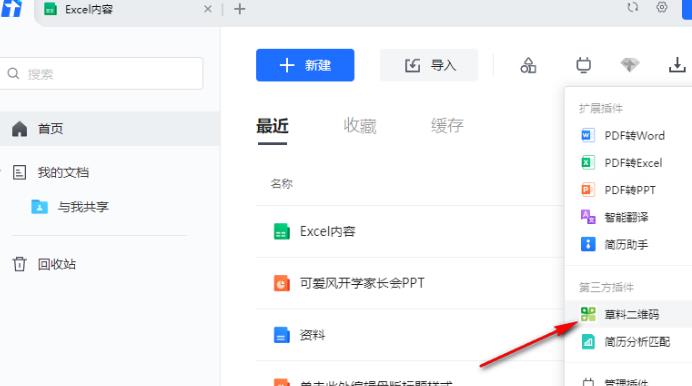Focus the 搜索 search field
Viewport: 692px width, 386px height.
[x=102, y=74]
